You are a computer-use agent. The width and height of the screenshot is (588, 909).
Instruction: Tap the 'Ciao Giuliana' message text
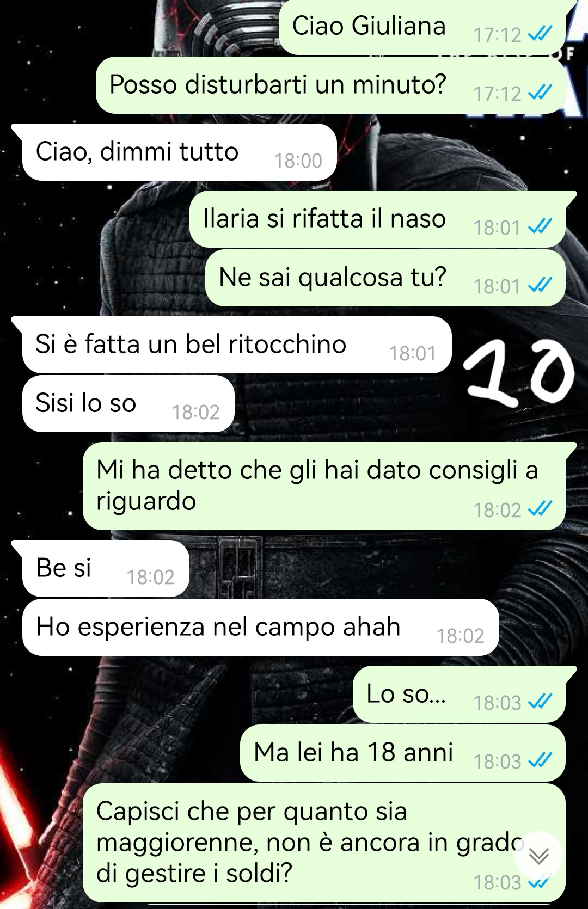coord(369,26)
